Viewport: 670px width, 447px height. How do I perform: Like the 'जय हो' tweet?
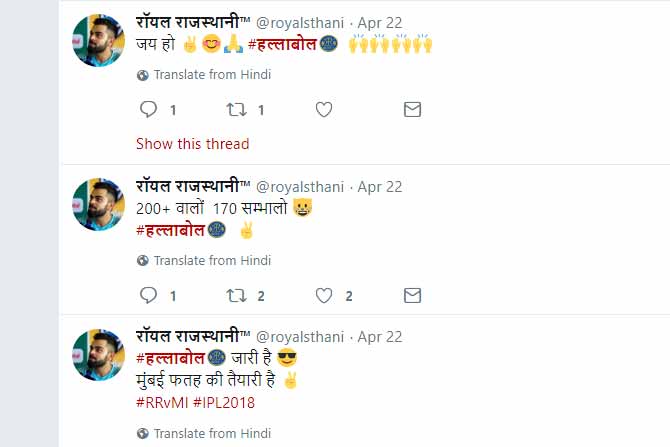point(324,110)
